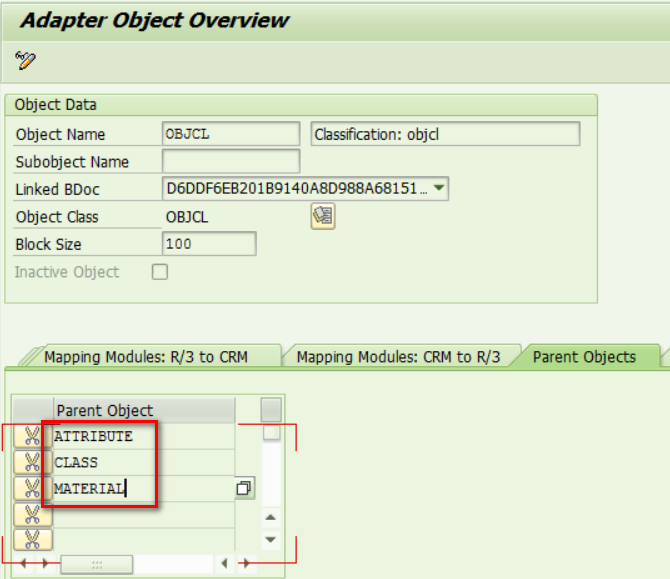Viewport: 670px width, 579px height.
Task: Switch to Mapping Modules: R/3 to CRM tab
Action: pyautogui.click(x=146, y=357)
